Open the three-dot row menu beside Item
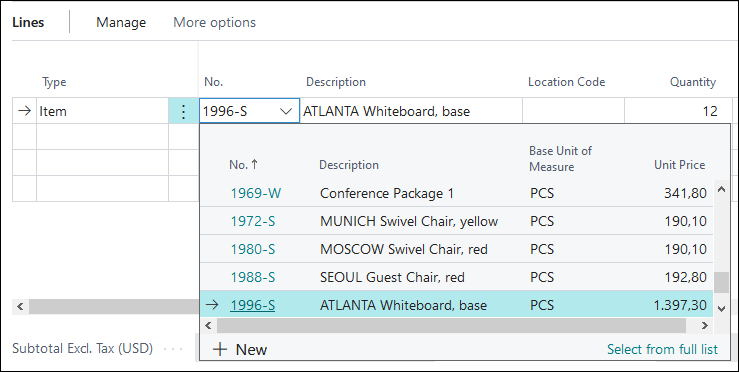 [183, 111]
